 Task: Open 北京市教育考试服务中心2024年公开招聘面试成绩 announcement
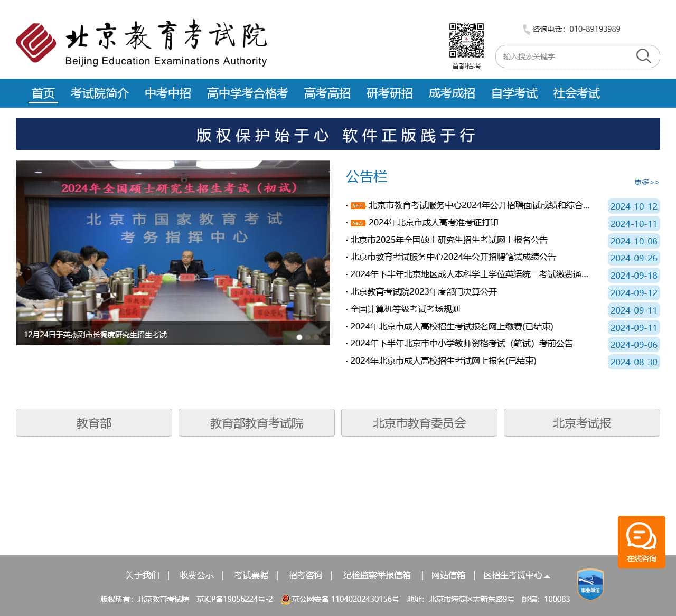pos(479,205)
